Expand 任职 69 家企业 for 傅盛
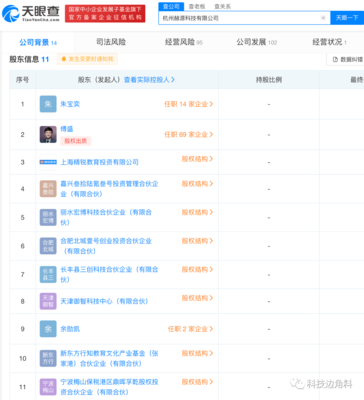Viewport: 364px width, 400px height. [x=189, y=135]
